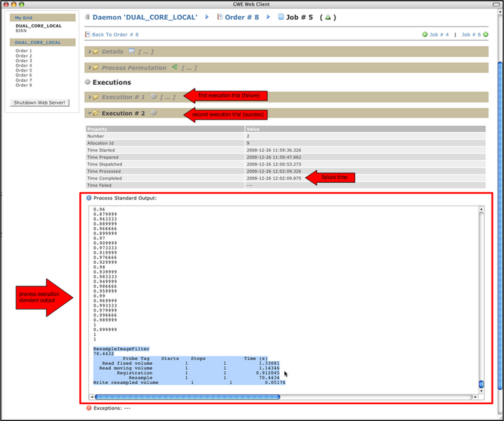
Task: Click the Value column header
Action: [366, 129]
